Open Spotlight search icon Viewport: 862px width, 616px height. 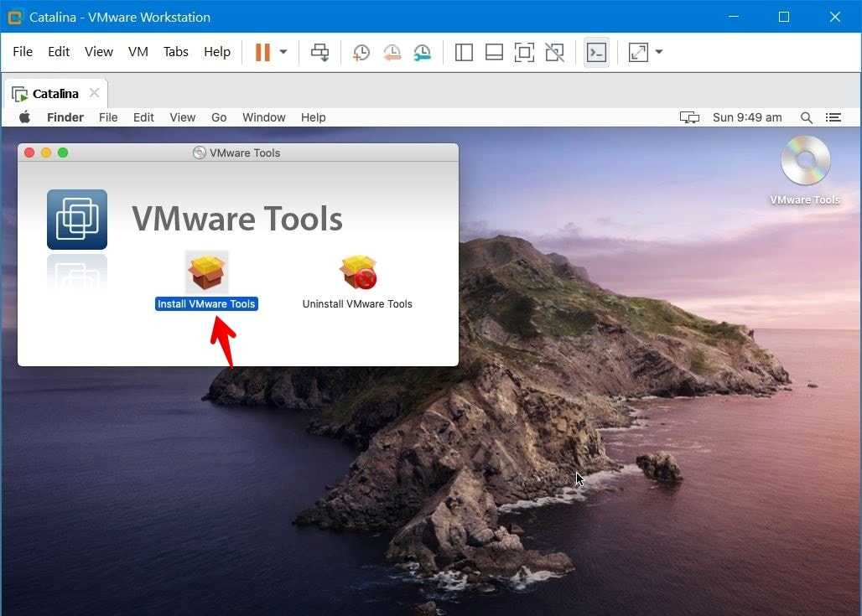point(807,117)
